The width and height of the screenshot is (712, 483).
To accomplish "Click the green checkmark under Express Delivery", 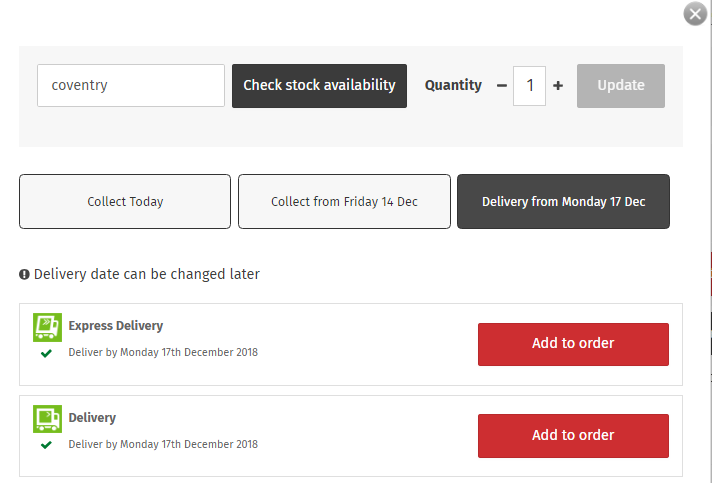I will pyautogui.click(x=46, y=353).
